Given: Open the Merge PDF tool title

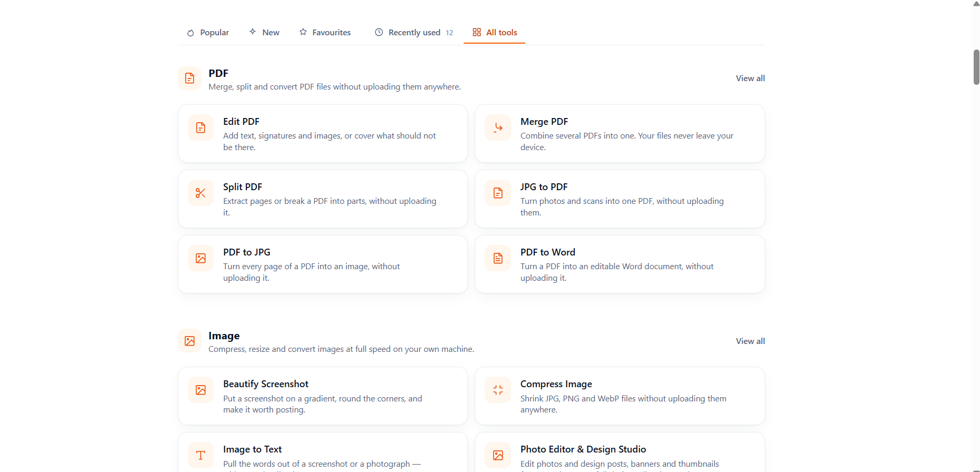Looking at the screenshot, I should point(544,122).
